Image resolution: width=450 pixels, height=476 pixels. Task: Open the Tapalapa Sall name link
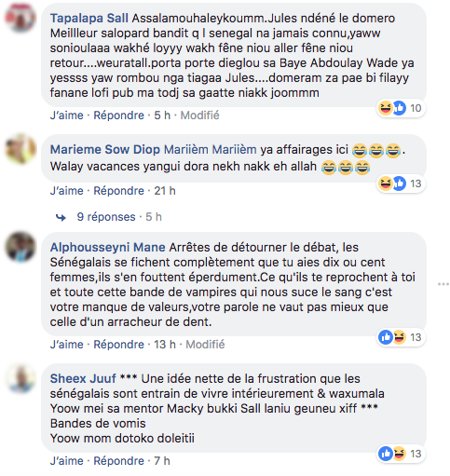(x=89, y=19)
